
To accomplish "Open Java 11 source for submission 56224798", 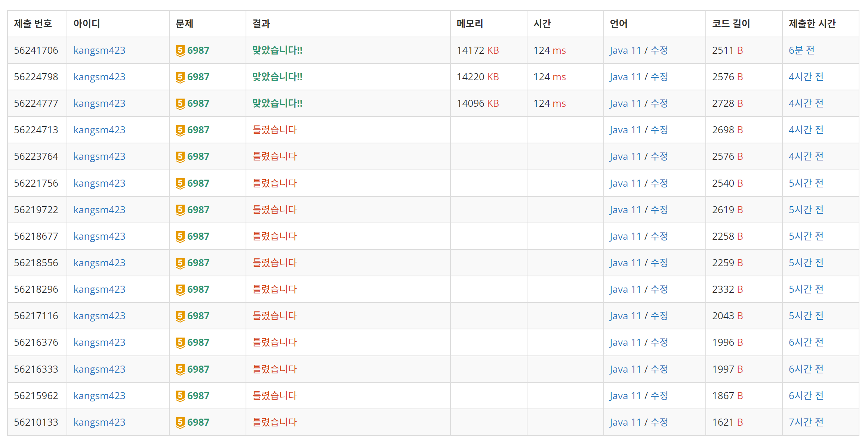I will click(x=625, y=77).
